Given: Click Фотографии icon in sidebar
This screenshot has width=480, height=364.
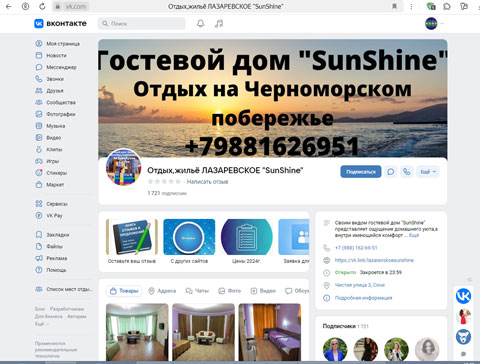Looking at the screenshot, I should click(39, 114).
